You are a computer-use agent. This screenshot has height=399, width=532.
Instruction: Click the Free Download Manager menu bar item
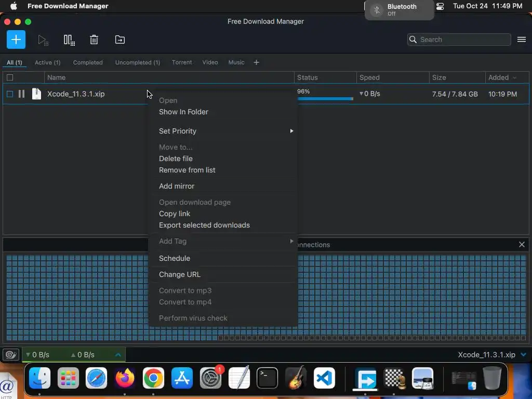click(68, 6)
